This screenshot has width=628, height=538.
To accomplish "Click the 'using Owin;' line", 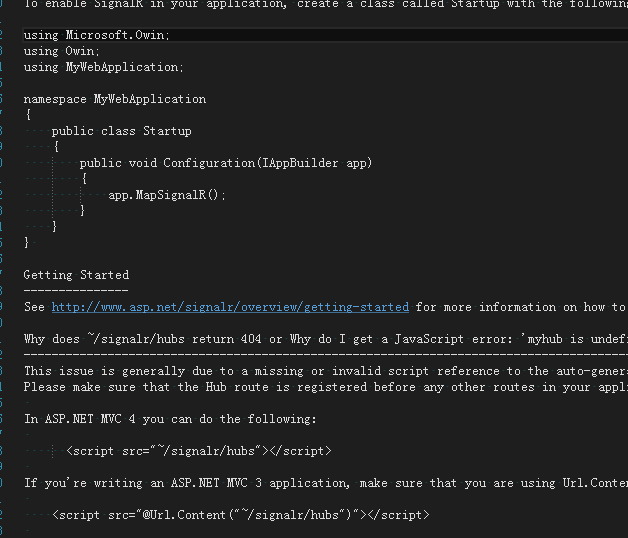I will coord(61,51).
